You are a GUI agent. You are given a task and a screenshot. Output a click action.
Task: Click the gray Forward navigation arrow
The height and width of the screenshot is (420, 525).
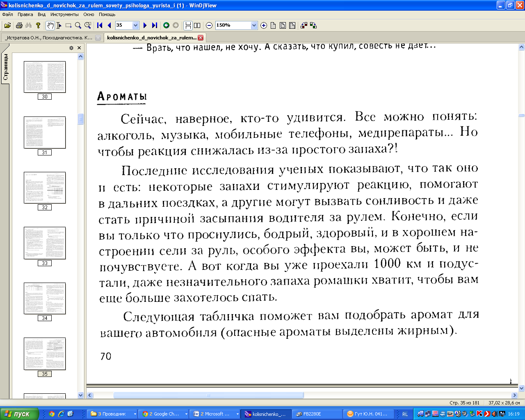[176, 25]
